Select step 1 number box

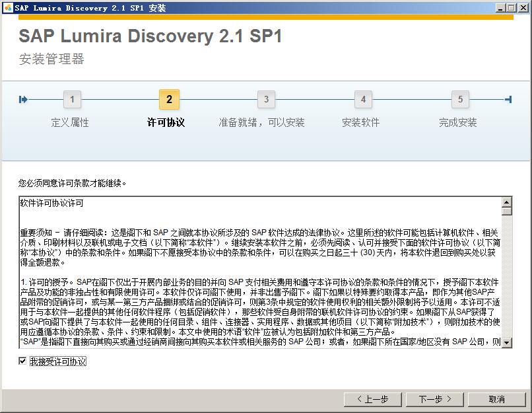click(72, 100)
